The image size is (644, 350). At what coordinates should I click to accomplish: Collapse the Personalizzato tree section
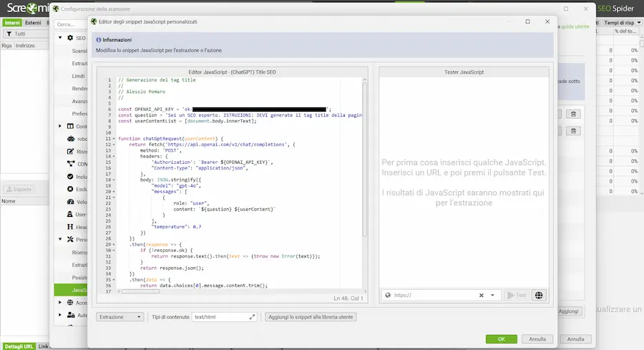pos(60,239)
